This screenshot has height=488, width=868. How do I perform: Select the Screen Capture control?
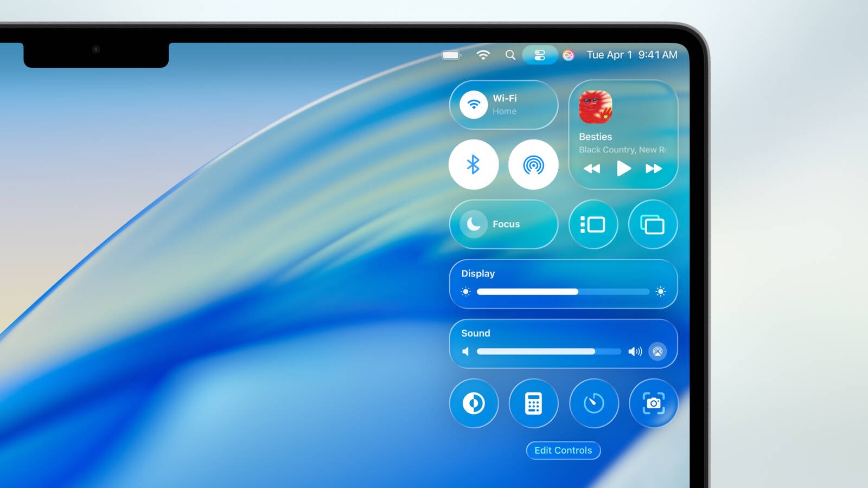pos(653,404)
